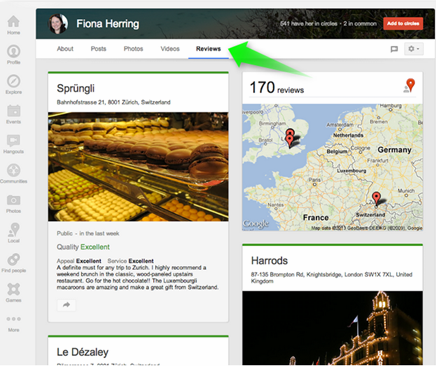This screenshot has width=436, height=366.
Task: Click the Add to circles button
Action: click(403, 24)
